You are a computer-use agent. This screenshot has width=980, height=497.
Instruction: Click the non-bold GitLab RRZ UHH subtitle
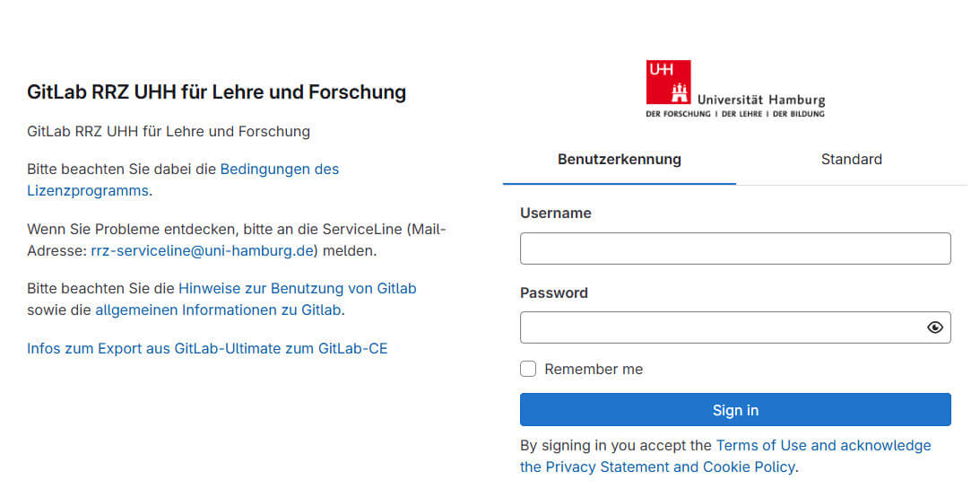point(169,131)
